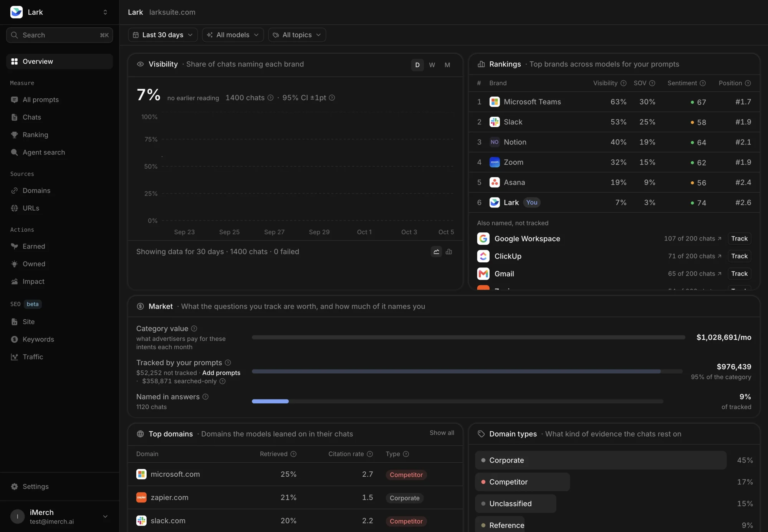Click info icon beside searched-only amount
768x532 pixels.
pos(222,381)
